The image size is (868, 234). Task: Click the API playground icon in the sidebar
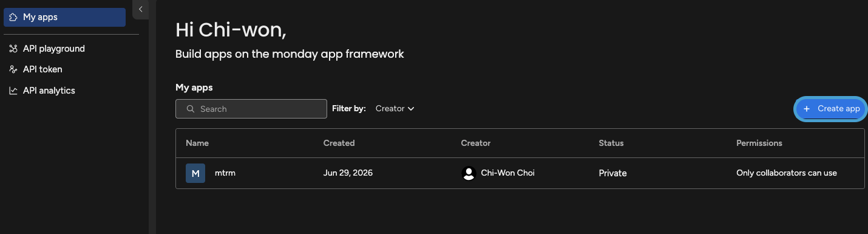click(13, 49)
